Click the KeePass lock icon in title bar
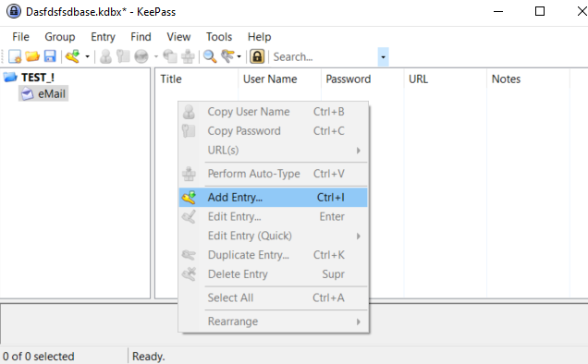The width and height of the screenshot is (588, 364). 14,11
